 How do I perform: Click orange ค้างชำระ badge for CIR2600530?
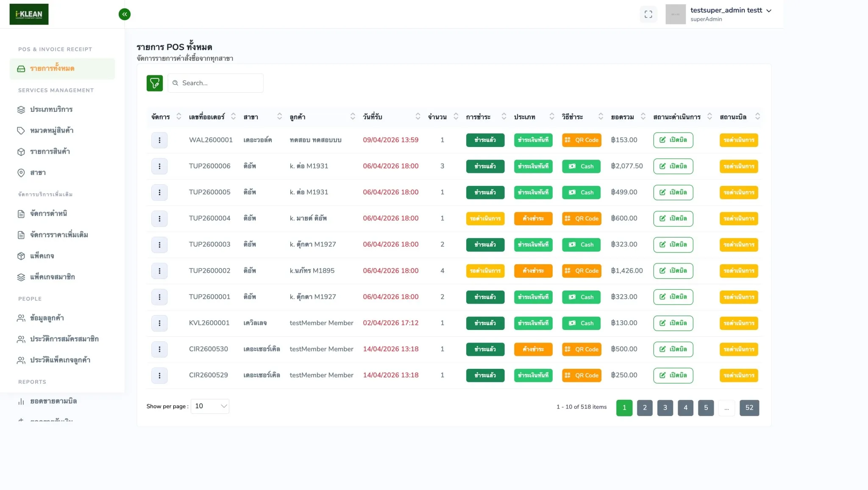tap(533, 349)
